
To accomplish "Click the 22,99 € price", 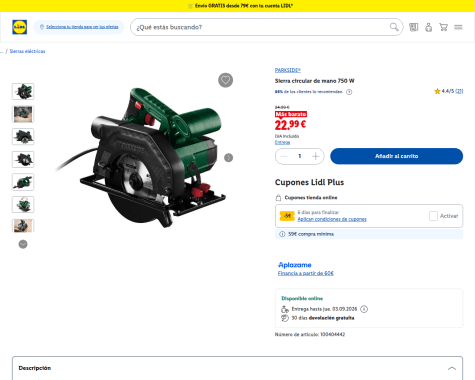I will 290,125.
